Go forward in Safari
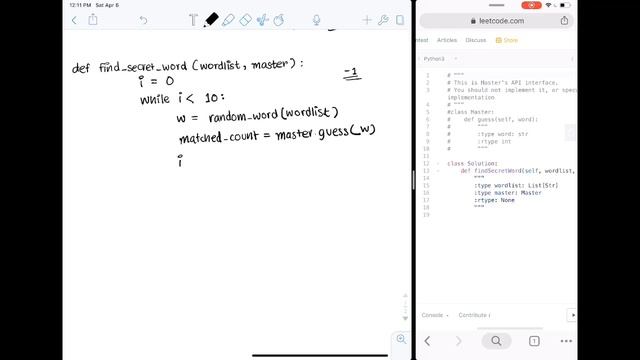Screen dimensions: 640x360 coord(458,341)
